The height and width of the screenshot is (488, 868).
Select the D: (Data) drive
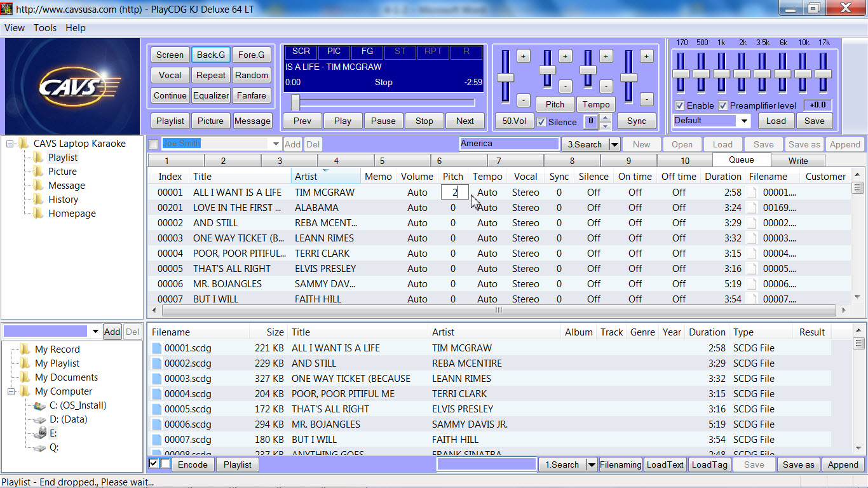point(68,419)
